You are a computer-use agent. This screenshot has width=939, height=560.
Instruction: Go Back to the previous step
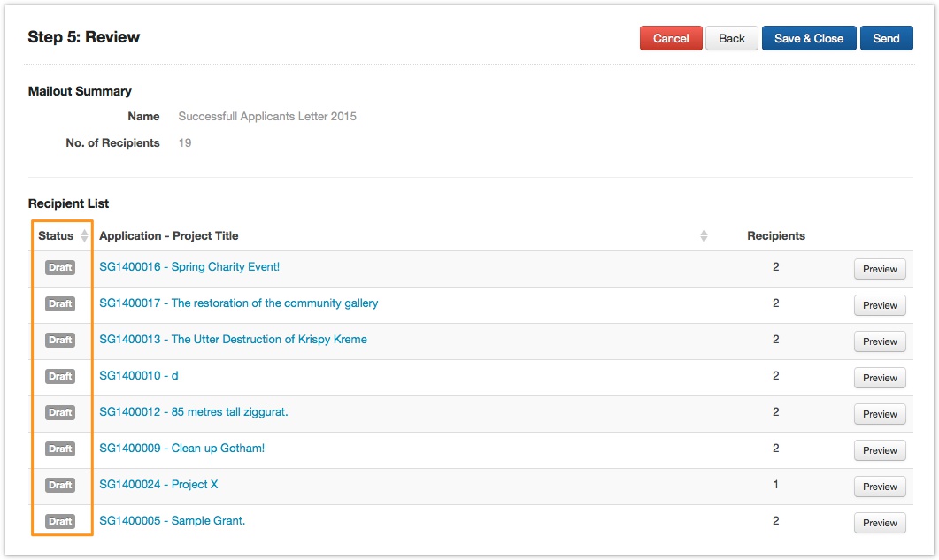[x=732, y=38]
